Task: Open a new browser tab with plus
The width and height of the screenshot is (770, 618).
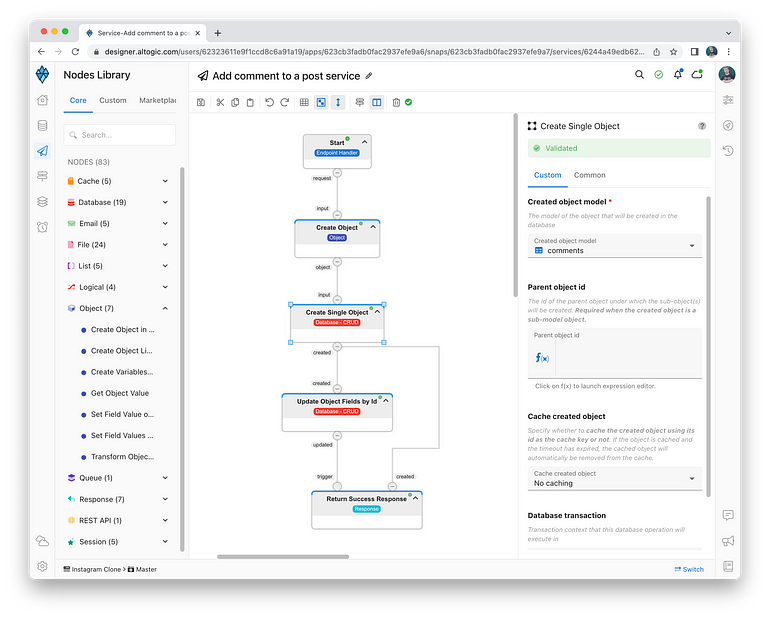Action: tap(218, 33)
